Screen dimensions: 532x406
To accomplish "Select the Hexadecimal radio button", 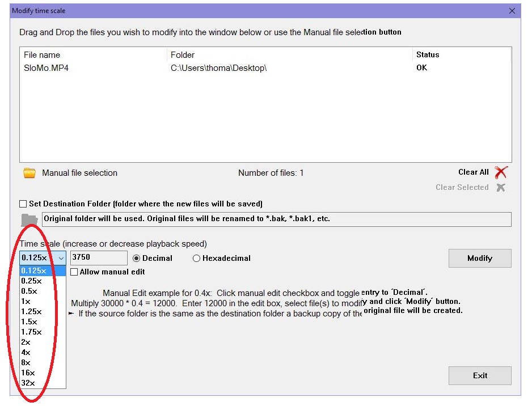I will point(197,259).
